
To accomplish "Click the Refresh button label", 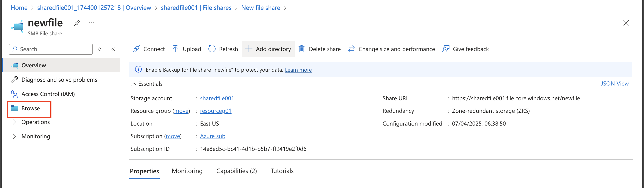I will click(x=229, y=49).
